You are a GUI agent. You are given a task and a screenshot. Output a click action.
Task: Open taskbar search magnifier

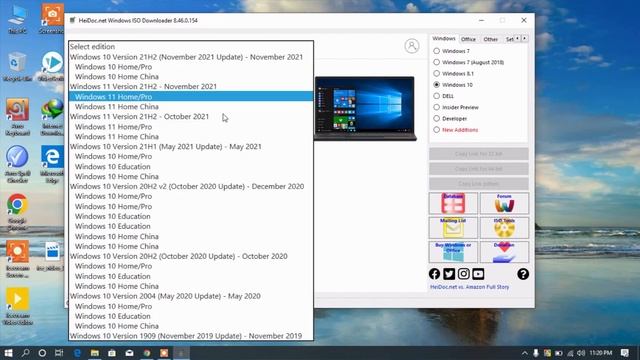tap(25, 353)
